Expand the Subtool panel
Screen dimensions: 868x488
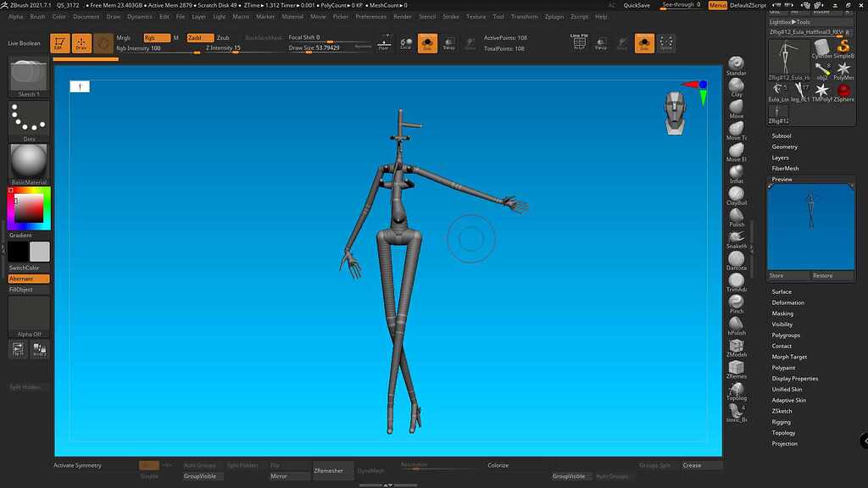(x=781, y=136)
